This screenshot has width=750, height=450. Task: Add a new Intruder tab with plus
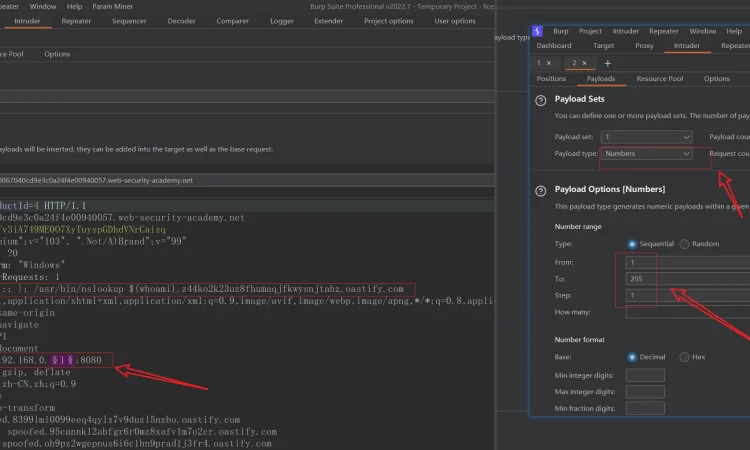607,63
